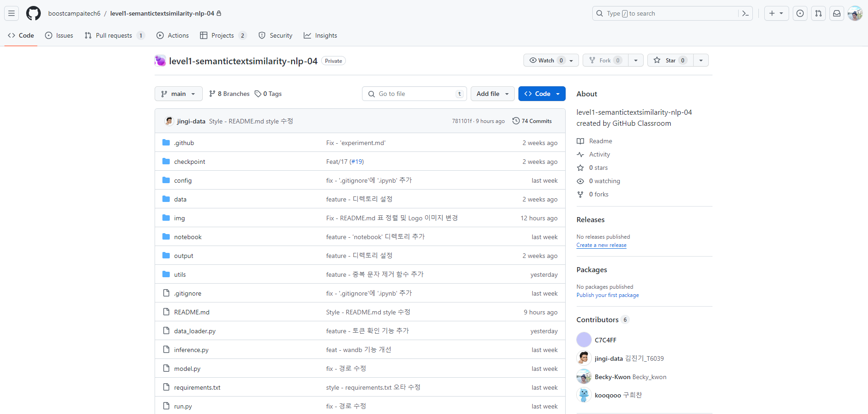
Task: Switch to the Projects tab
Action: coord(223,35)
